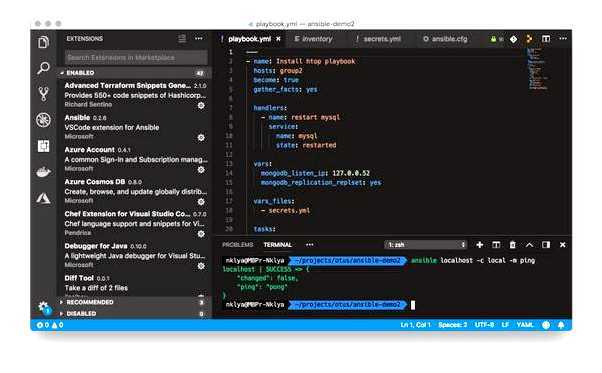Open more panel tabs ellipsis
The width and height of the screenshot is (602, 373).
click(x=310, y=245)
